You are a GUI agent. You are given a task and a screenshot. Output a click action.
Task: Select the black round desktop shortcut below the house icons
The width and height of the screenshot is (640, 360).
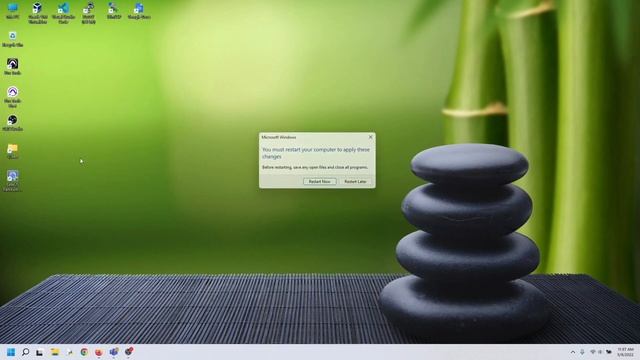coord(13,123)
